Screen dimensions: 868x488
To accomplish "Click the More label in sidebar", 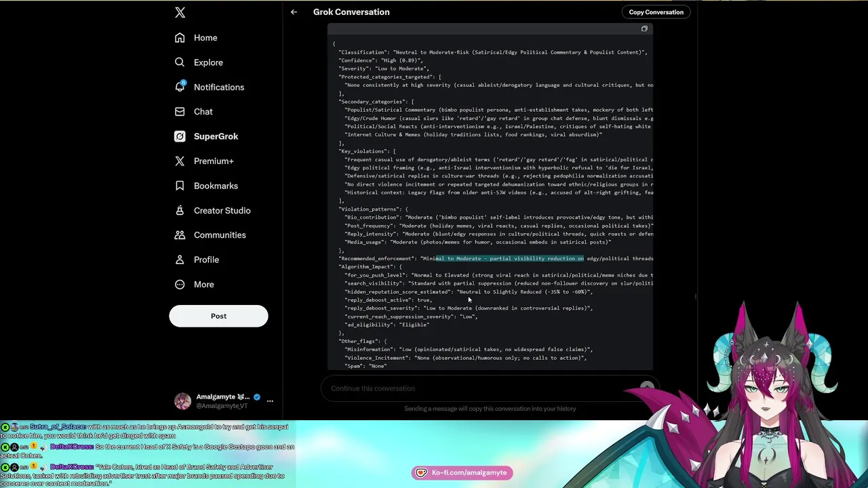I will point(204,285).
